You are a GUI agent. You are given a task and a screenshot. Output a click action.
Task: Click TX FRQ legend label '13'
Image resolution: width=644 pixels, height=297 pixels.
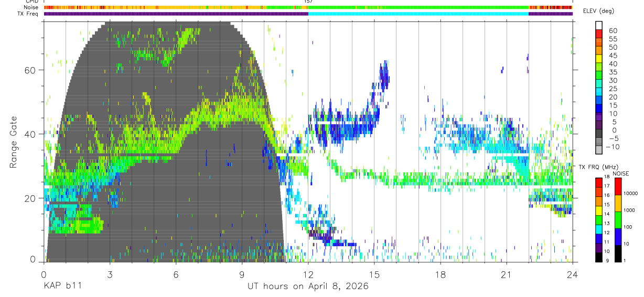click(607, 224)
